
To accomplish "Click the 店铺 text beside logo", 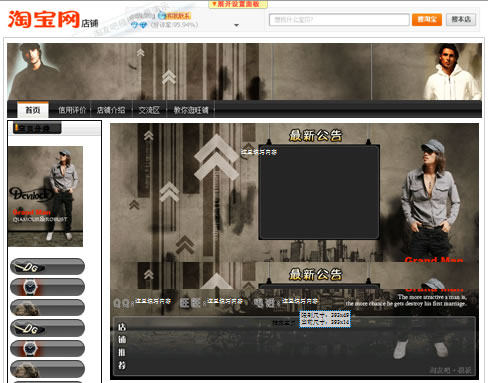I will tap(90, 23).
